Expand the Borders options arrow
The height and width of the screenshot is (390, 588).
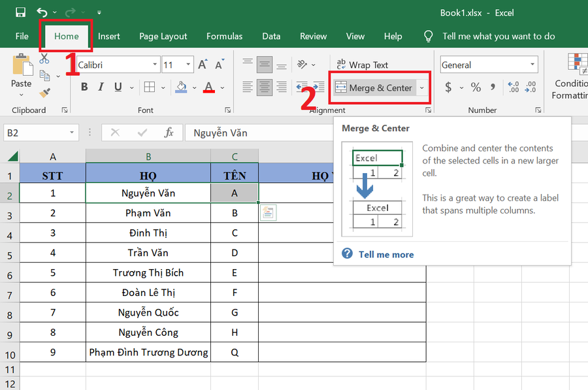(x=163, y=88)
